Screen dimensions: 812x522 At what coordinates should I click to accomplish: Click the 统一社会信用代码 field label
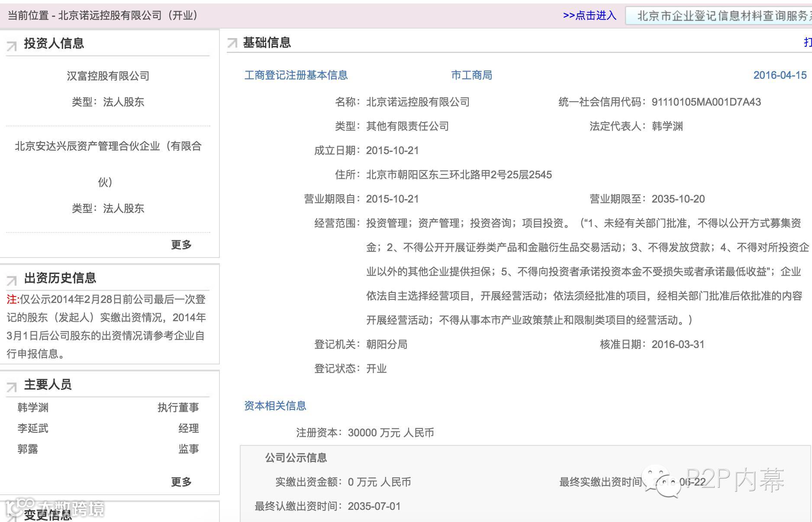coord(603,102)
